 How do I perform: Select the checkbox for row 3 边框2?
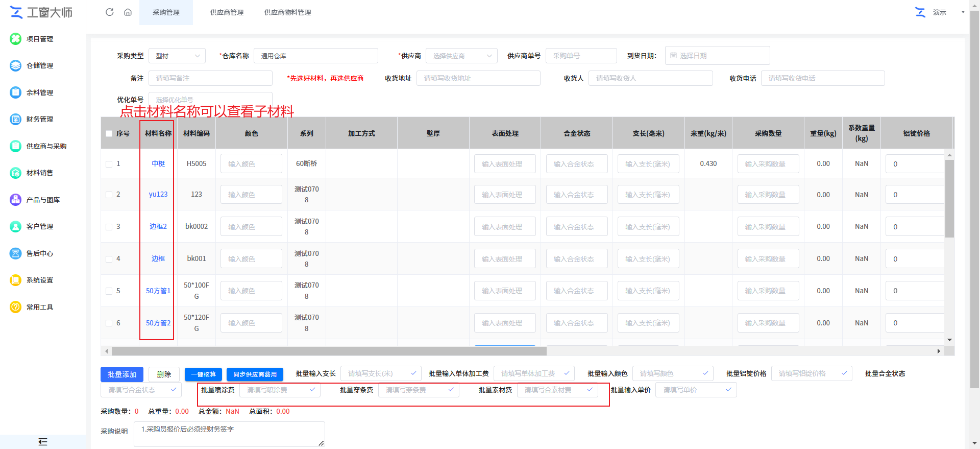(x=109, y=227)
